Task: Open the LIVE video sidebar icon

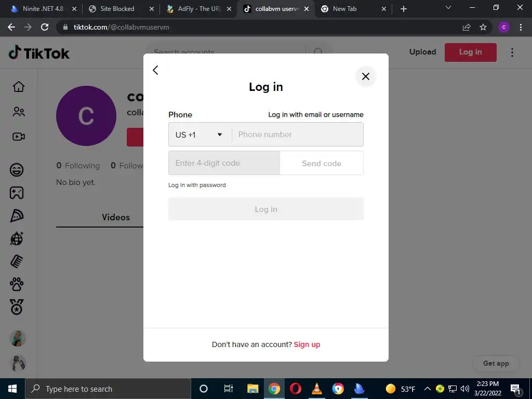Action: [x=19, y=137]
